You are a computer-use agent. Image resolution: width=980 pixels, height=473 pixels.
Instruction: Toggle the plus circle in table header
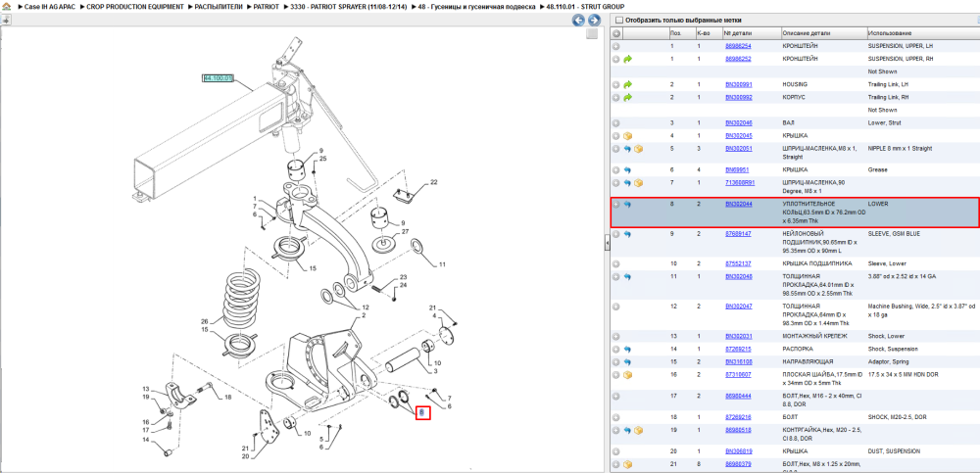click(x=616, y=33)
